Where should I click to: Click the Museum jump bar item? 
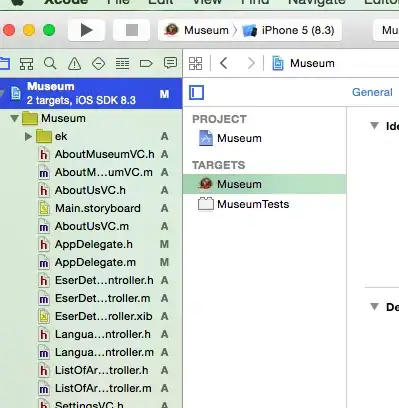pyautogui.click(x=303, y=63)
